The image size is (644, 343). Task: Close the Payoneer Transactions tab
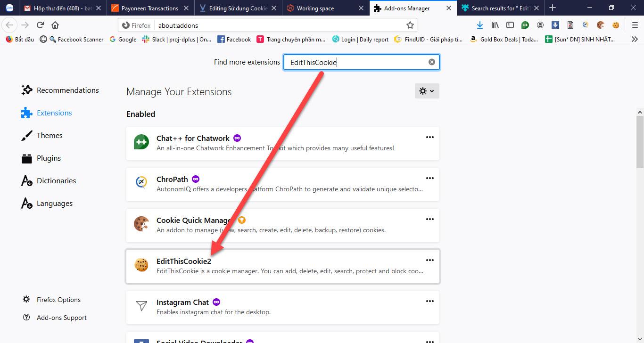(185, 8)
